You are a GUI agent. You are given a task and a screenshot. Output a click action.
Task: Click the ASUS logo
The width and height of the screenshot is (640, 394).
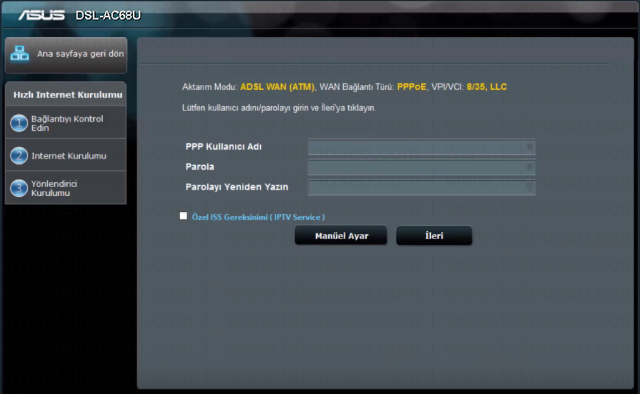[42, 15]
